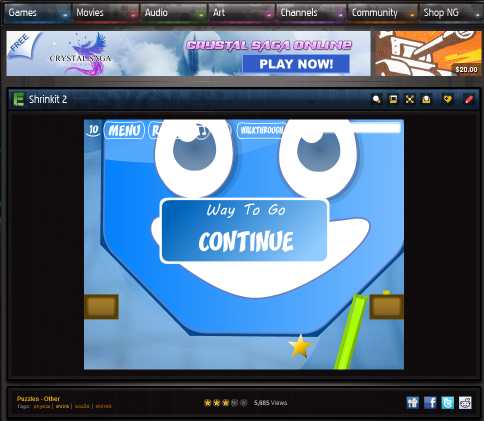Open the Audio menu
Image resolution: width=484 pixels, height=421 pixels.
pyautogui.click(x=174, y=13)
